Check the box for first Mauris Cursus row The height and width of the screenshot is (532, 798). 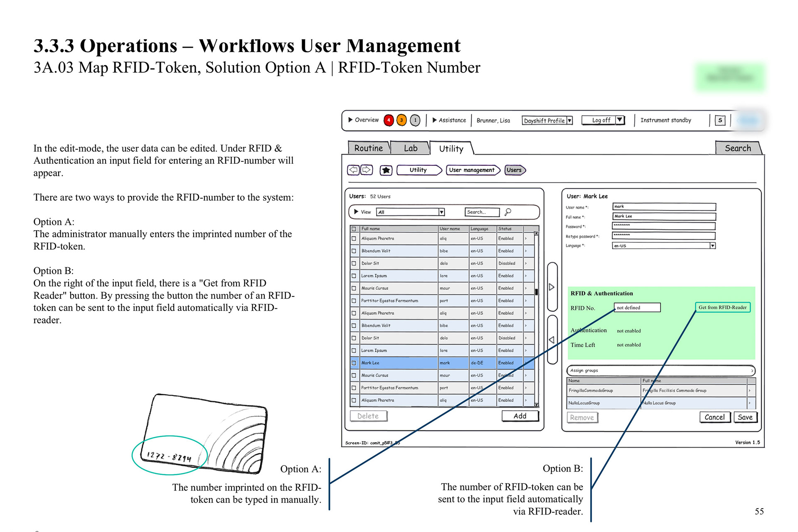click(x=354, y=288)
